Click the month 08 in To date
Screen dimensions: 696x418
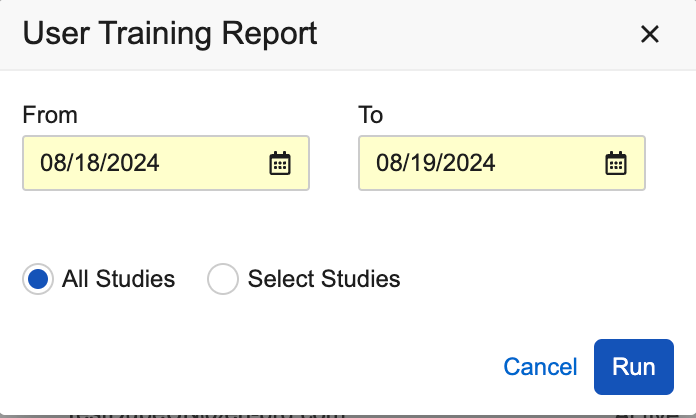pyautogui.click(x=388, y=163)
